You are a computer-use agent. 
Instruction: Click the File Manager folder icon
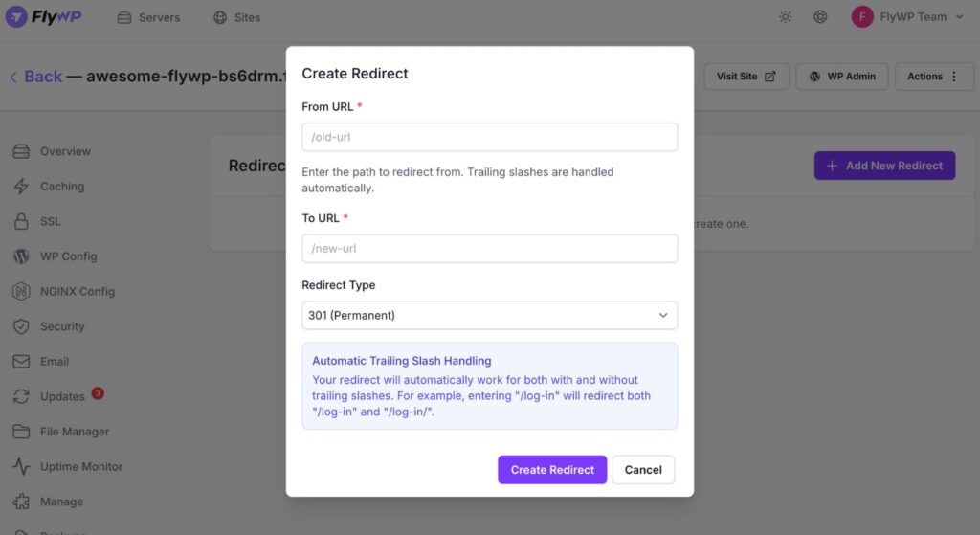pos(21,432)
